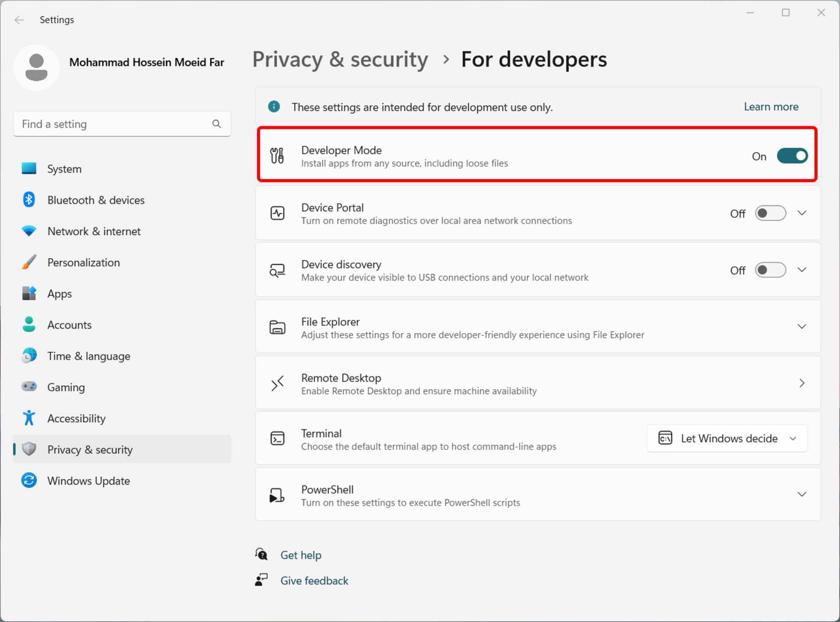The image size is (840, 622).
Task: Select Time & language label
Action: [x=89, y=356]
